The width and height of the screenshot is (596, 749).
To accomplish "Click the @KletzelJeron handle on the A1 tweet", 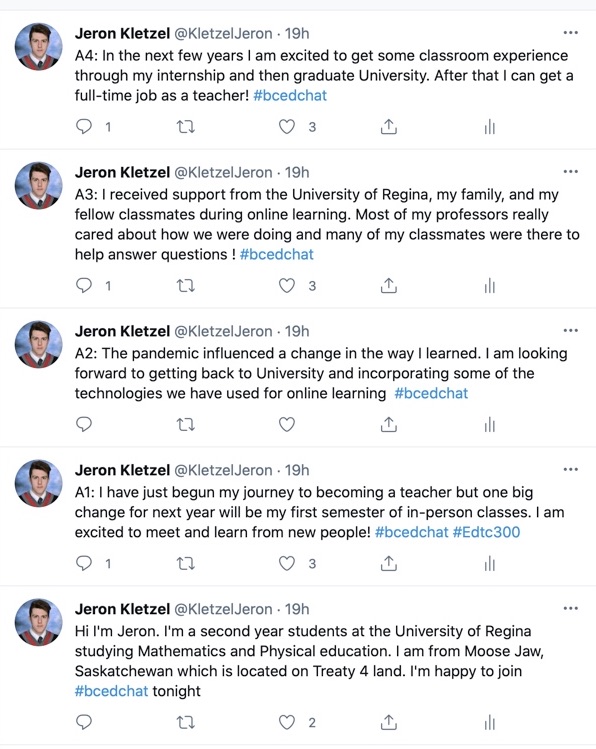I will (x=223, y=470).
